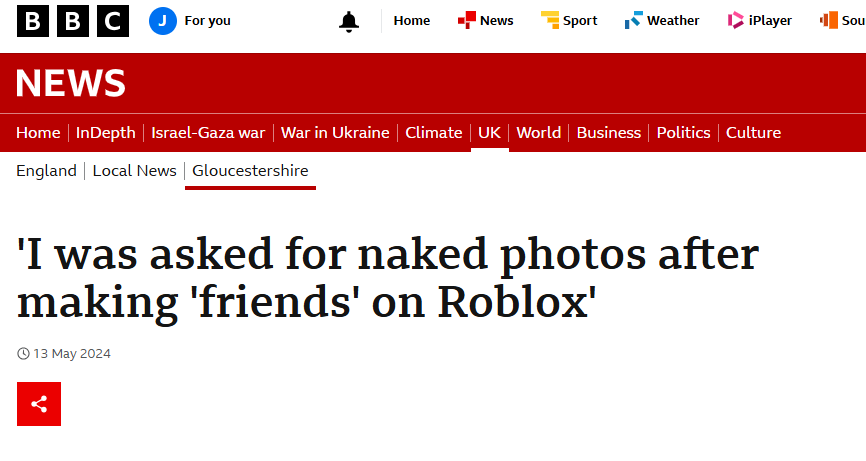Click the blue Weather icon
The width and height of the screenshot is (866, 461).
(x=633, y=20)
